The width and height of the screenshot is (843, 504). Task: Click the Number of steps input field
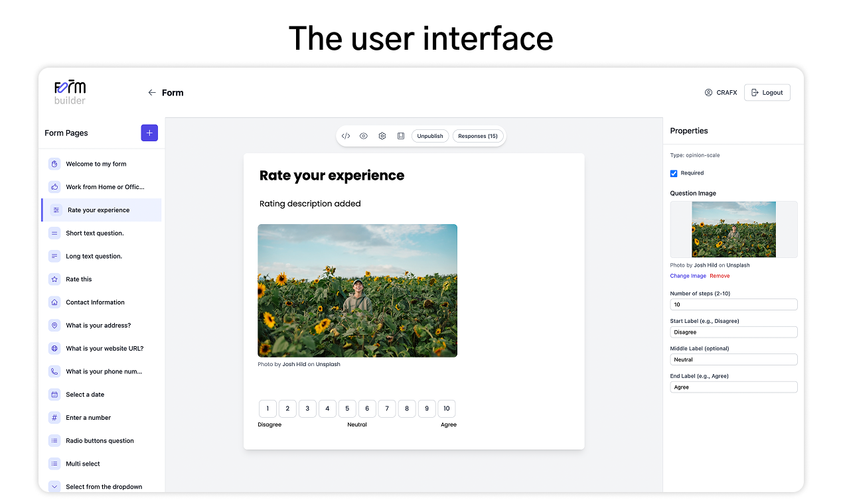coord(733,304)
